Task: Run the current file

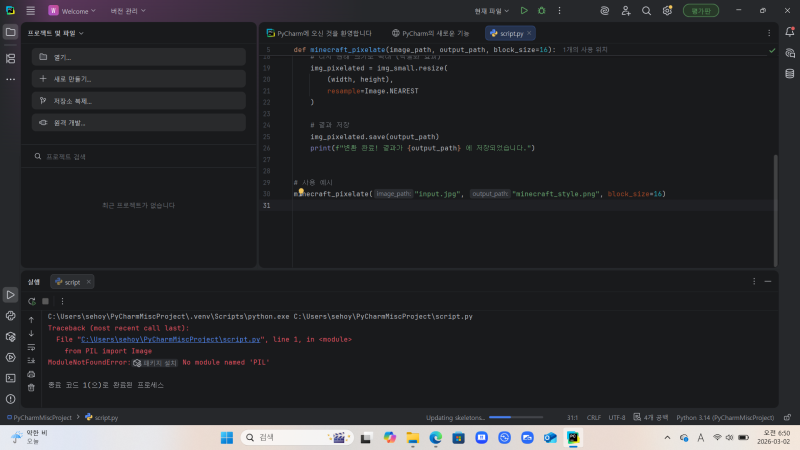Action: (x=524, y=11)
